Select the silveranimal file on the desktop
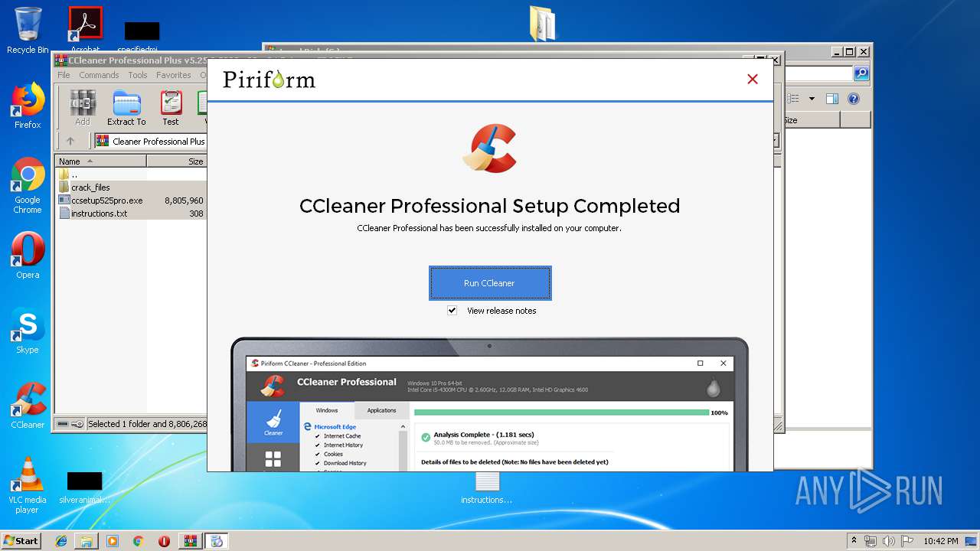 coord(84,487)
